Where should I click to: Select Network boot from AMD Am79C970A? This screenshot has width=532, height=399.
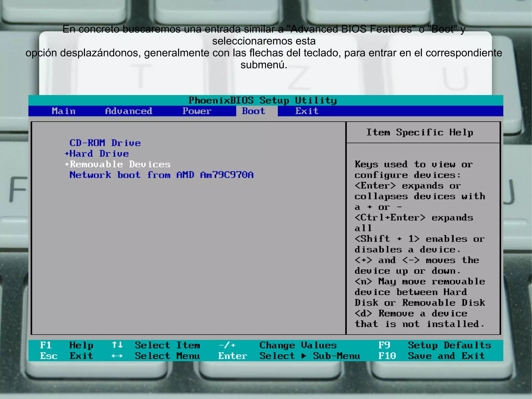[x=161, y=175]
